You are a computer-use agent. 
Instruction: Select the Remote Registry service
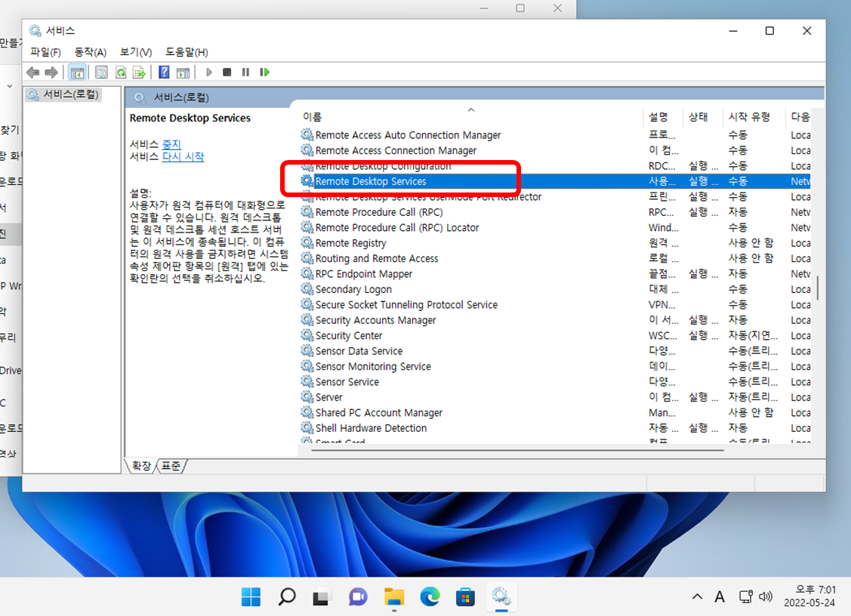point(351,243)
